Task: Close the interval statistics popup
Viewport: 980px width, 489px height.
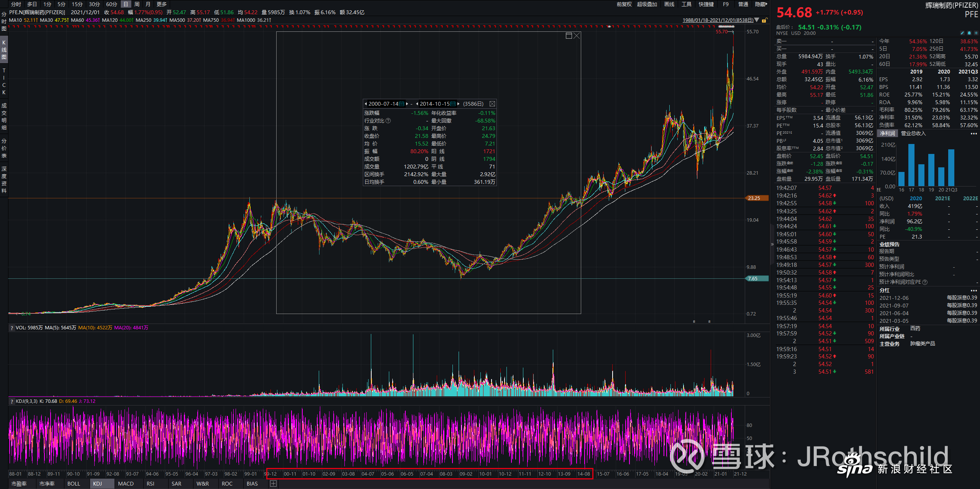Action: [x=492, y=104]
